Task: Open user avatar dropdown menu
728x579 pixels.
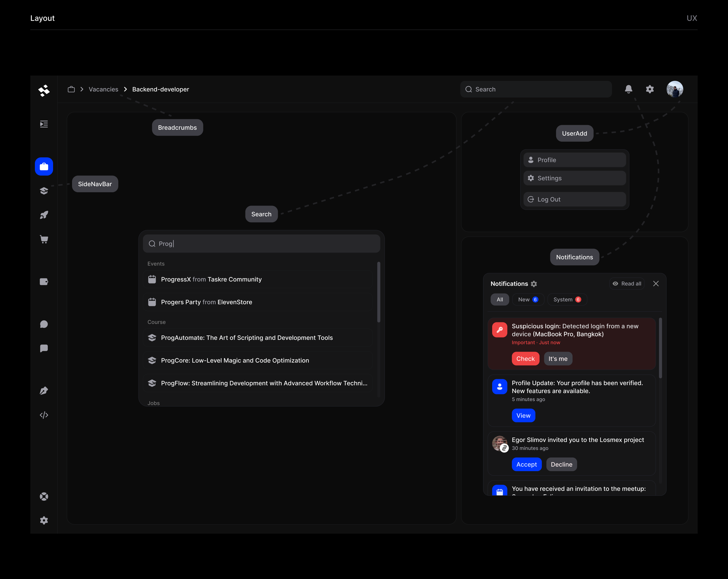Action: [674, 89]
